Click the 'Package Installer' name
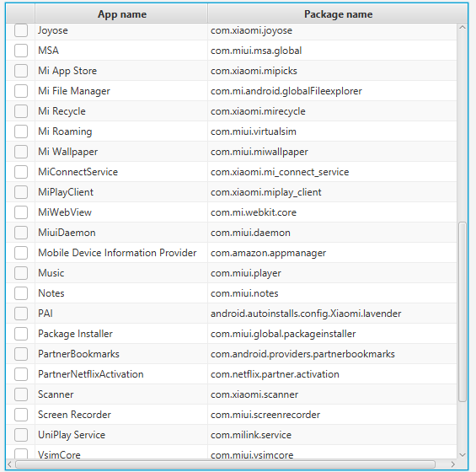476x472 pixels. click(75, 334)
